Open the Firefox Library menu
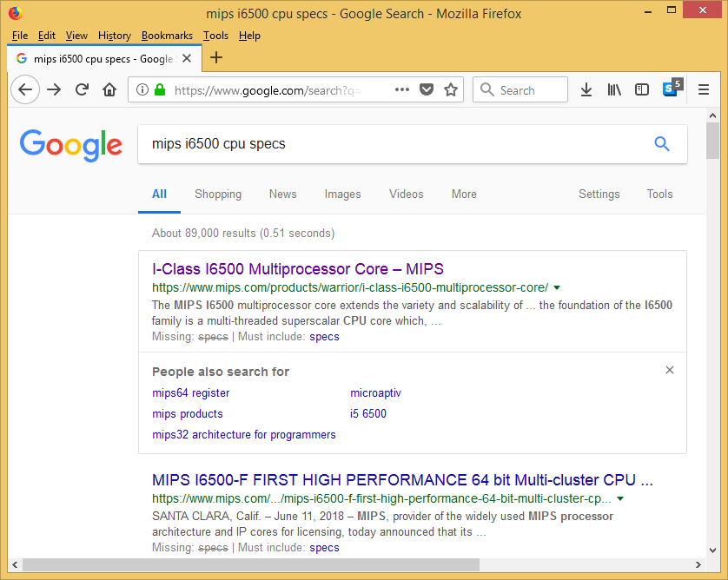728x580 pixels. coord(614,89)
